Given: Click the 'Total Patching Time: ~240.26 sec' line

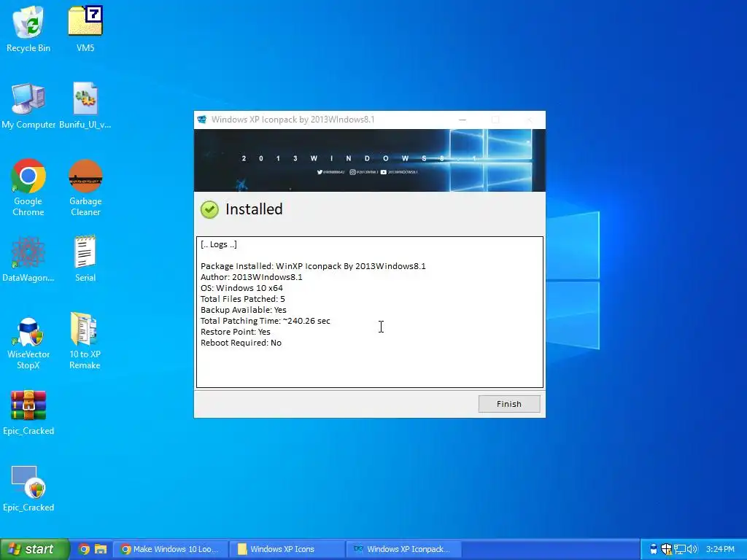Looking at the screenshot, I should point(266,321).
